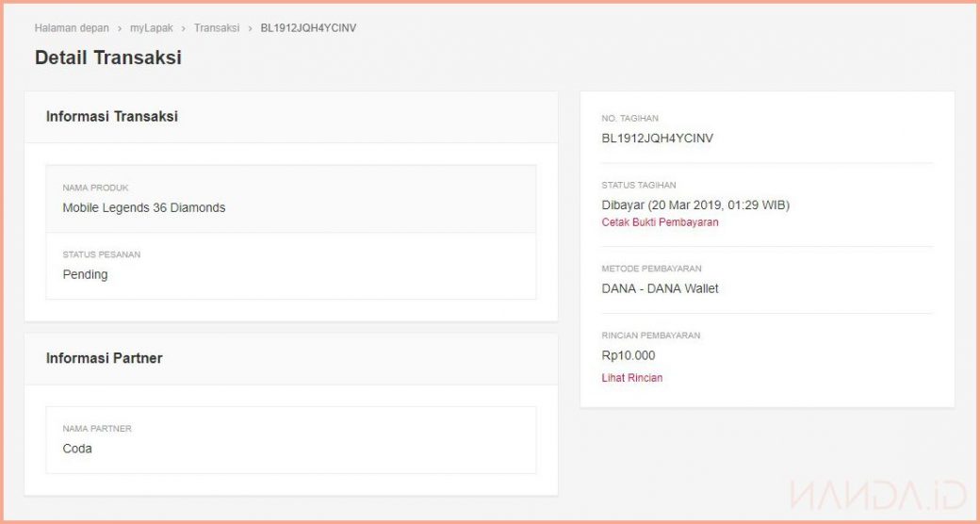Click the Detail Transaksi page heading

click(x=108, y=57)
